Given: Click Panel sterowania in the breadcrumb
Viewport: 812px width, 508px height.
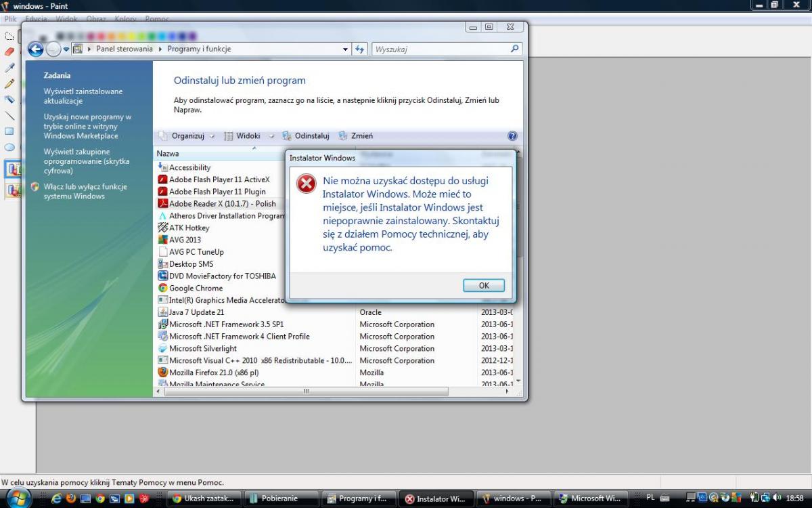Looking at the screenshot, I should point(125,49).
